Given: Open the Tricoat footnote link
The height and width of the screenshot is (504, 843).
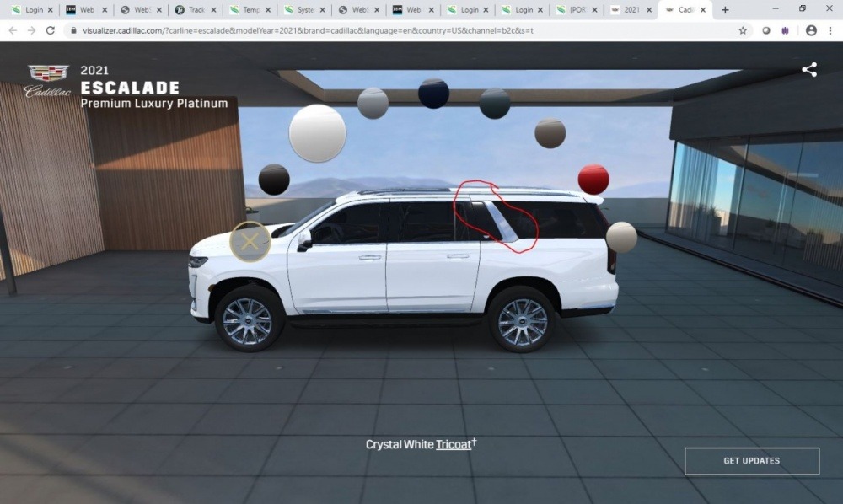Looking at the screenshot, I should click(454, 444).
